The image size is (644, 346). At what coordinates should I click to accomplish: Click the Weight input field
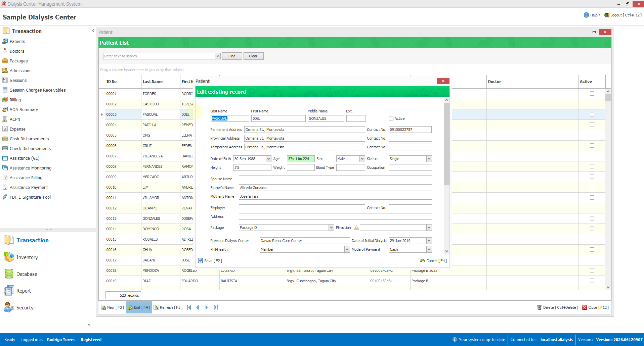[x=301, y=167]
